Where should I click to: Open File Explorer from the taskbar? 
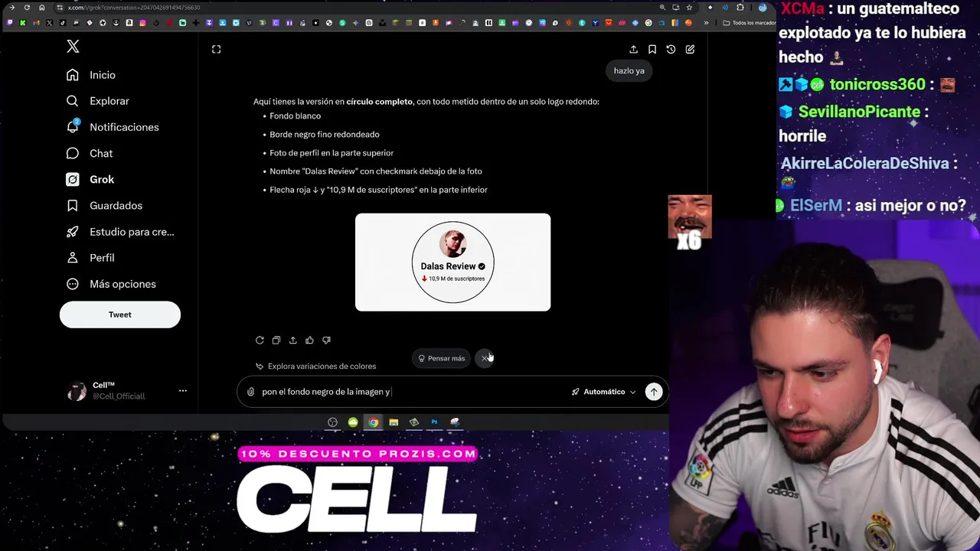[x=394, y=422]
